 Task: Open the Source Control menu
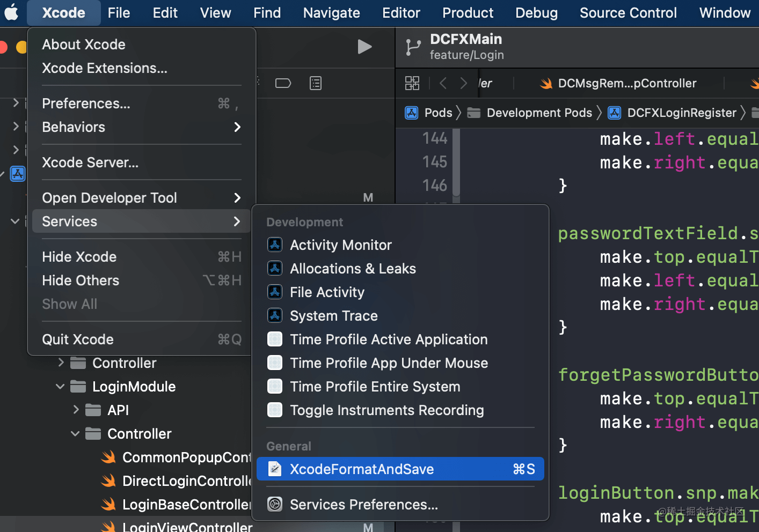click(x=628, y=13)
